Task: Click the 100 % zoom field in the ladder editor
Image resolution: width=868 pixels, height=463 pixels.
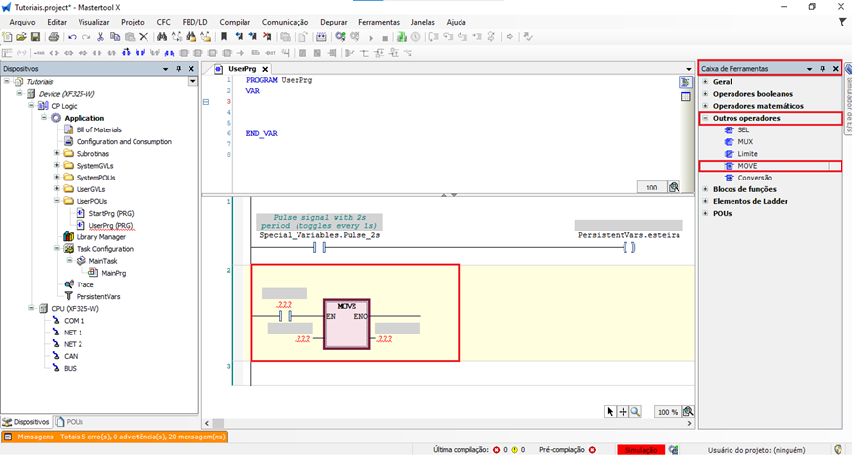Action: pos(668,412)
